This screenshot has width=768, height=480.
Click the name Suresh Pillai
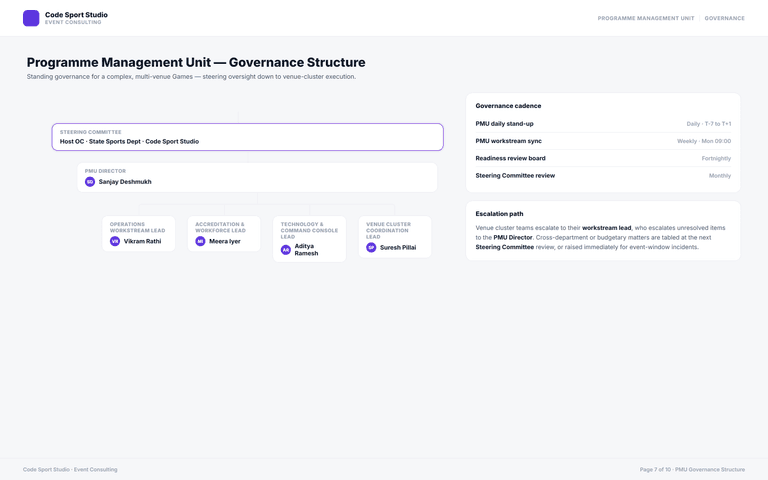pos(398,247)
